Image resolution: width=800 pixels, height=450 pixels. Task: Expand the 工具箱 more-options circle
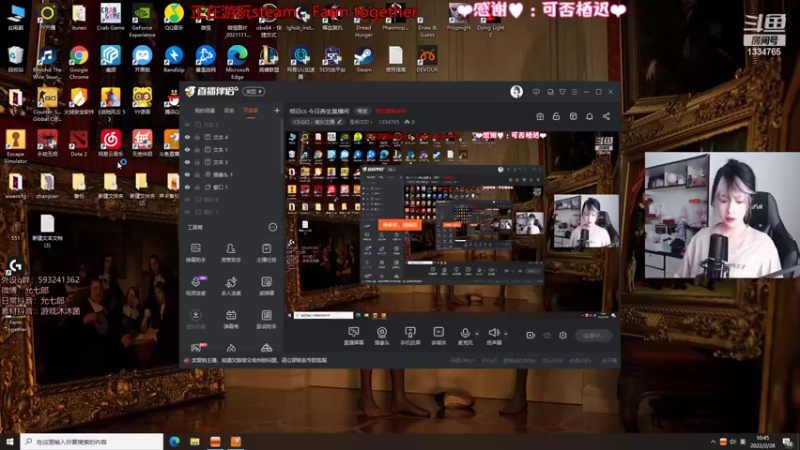pyautogui.click(x=272, y=227)
